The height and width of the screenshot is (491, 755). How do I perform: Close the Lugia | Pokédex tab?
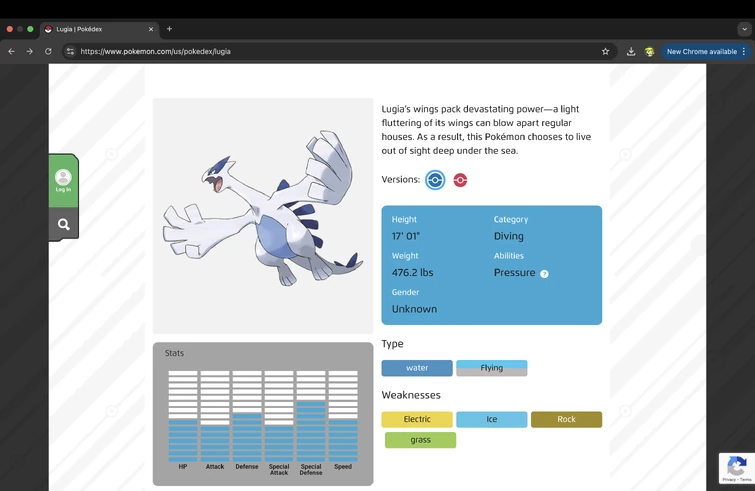151,29
